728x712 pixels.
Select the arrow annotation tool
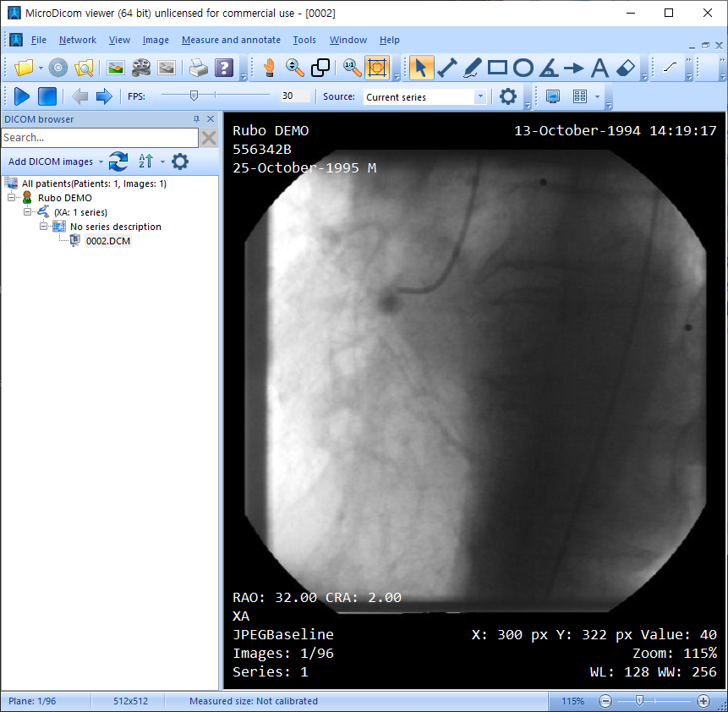(574, 68)
